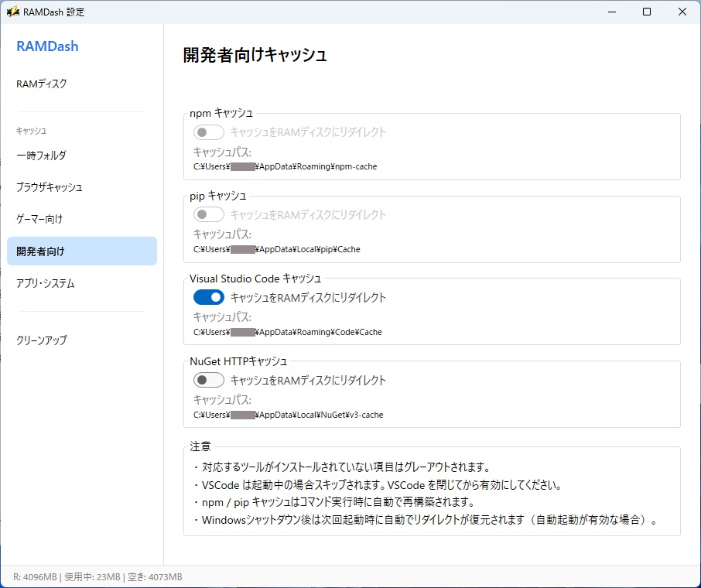Click 開発者向けキャッシュ page heading
This screenshot has width=701, height=588.
[x=255, y=55]
